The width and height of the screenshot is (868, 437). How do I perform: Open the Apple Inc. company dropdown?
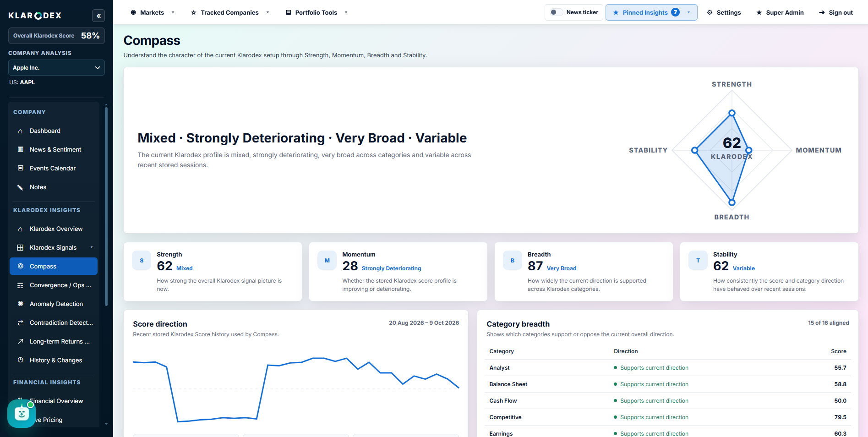click(x=56, y=68)
